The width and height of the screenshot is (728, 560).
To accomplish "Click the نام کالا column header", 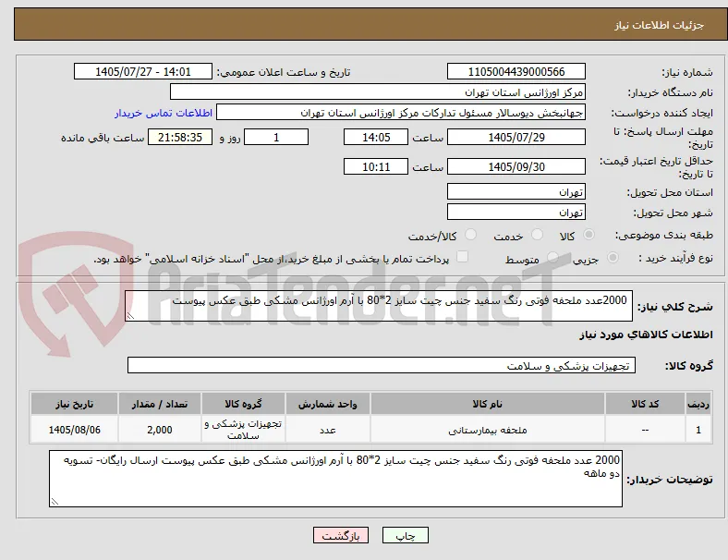I will (487, 404).
